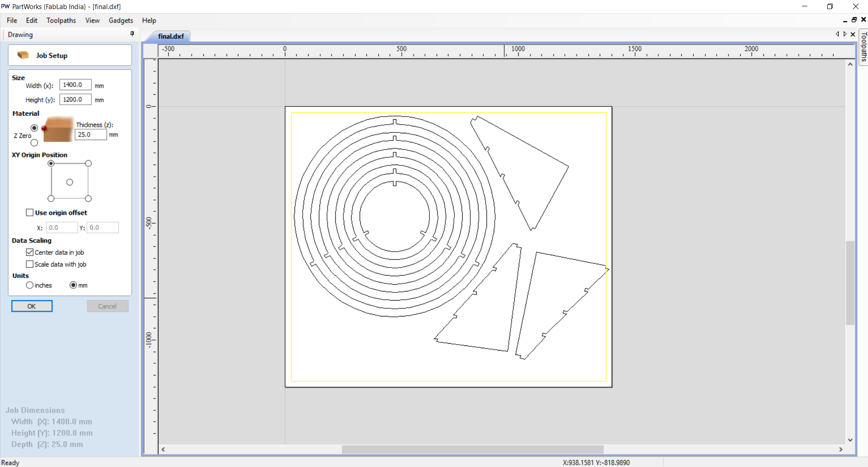Click the horizontal scrollbar thumb
The width and height of the screenshot is (868, 467).
click(x=473, y=449)
